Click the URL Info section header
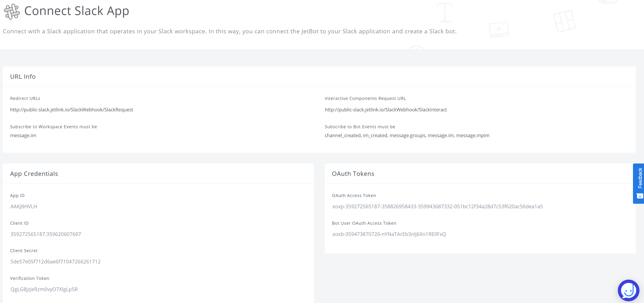 tap(23, 77)
